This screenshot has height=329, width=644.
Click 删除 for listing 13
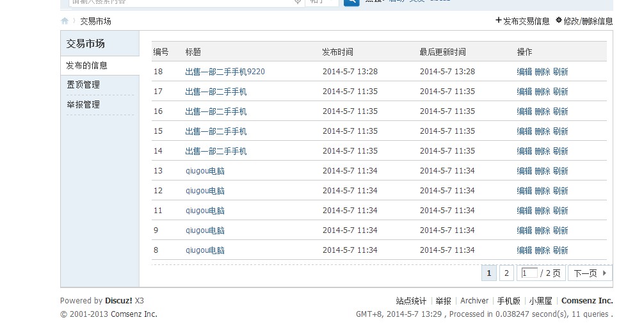(543, 171)
